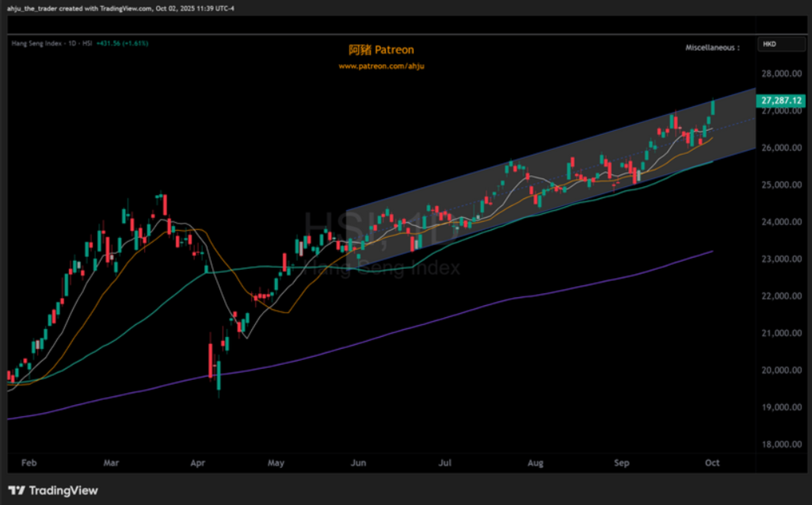
Task: Click the 1D interval label in legend
Action: pyautogui.click(x=72, y=43)
